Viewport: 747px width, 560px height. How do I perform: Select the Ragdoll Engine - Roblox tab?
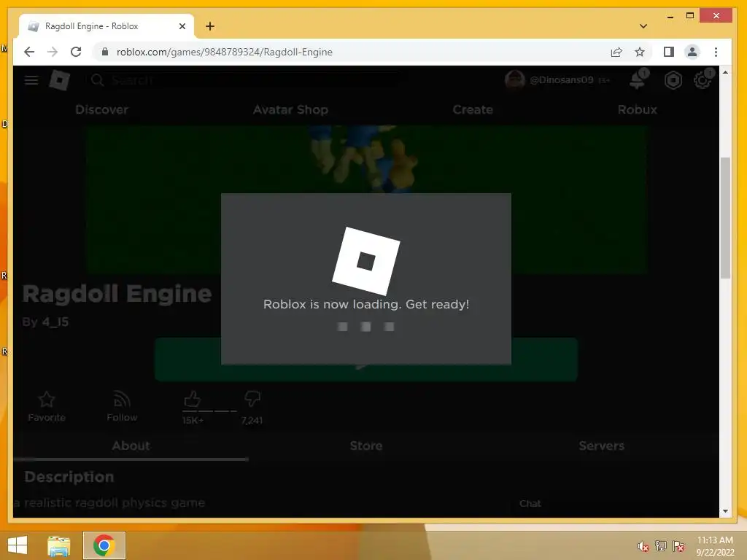click(107, 26)
